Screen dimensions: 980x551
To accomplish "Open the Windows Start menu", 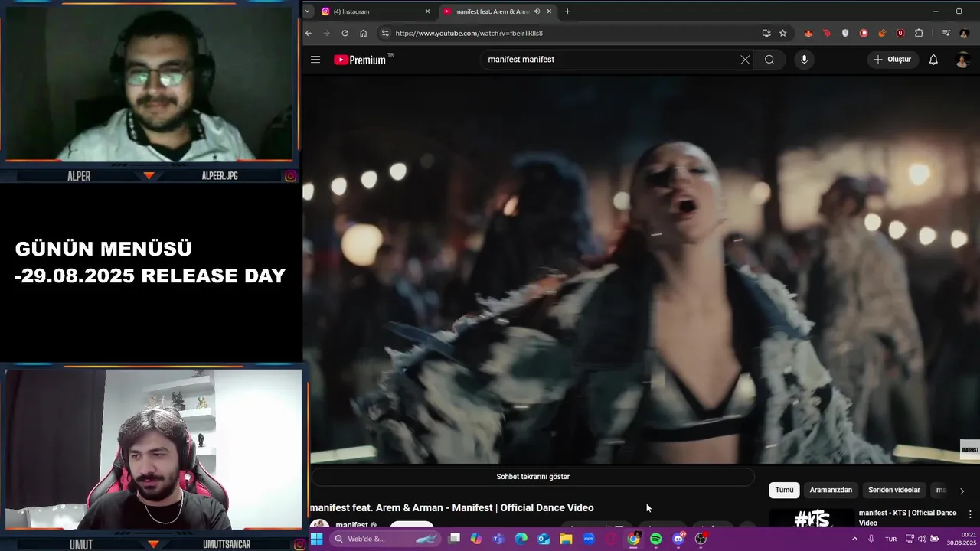I will [316, 539].
